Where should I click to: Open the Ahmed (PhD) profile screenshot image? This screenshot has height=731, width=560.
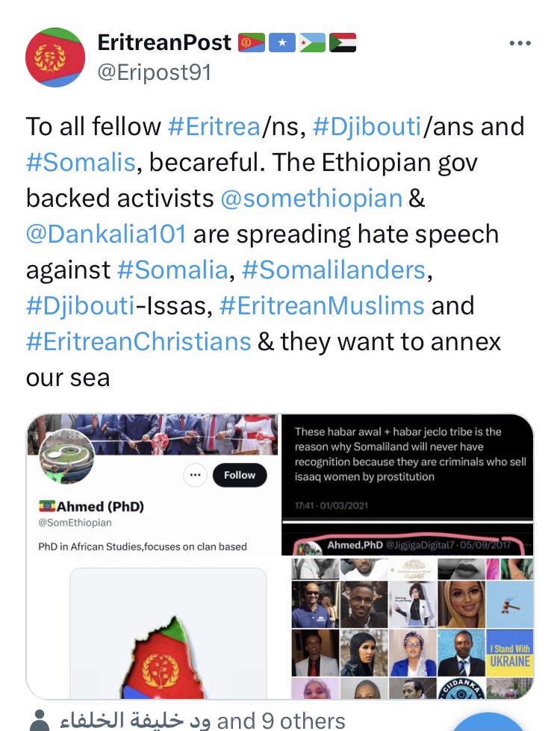click(152, 556)
